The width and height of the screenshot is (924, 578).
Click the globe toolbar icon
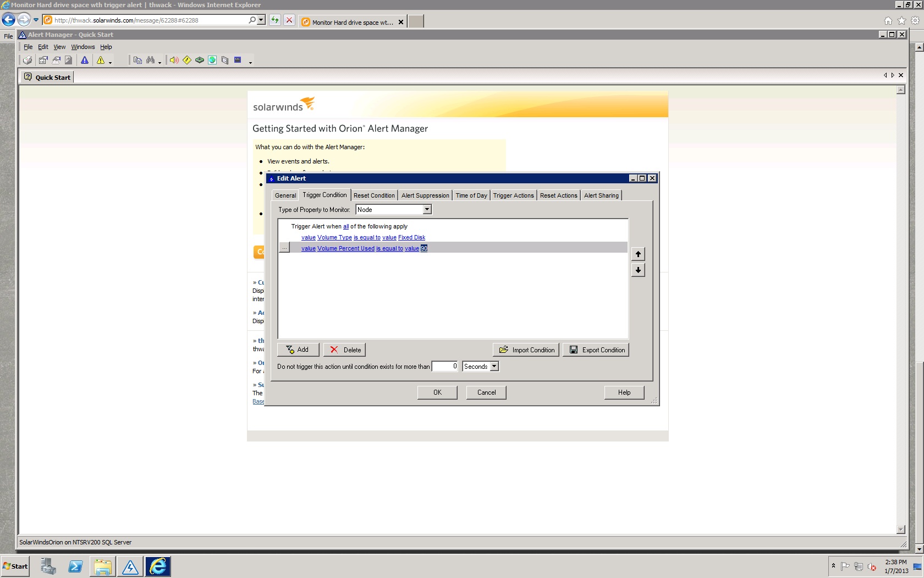point(212,60)
